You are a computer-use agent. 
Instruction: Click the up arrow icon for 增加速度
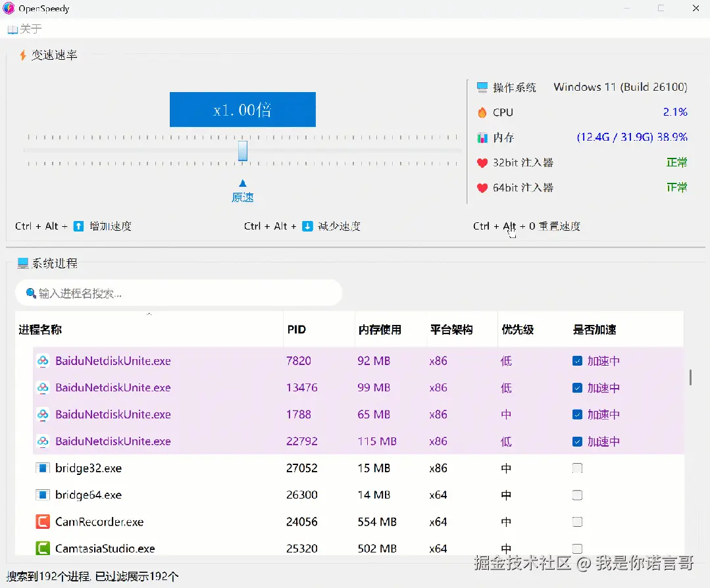pos(78,226)
